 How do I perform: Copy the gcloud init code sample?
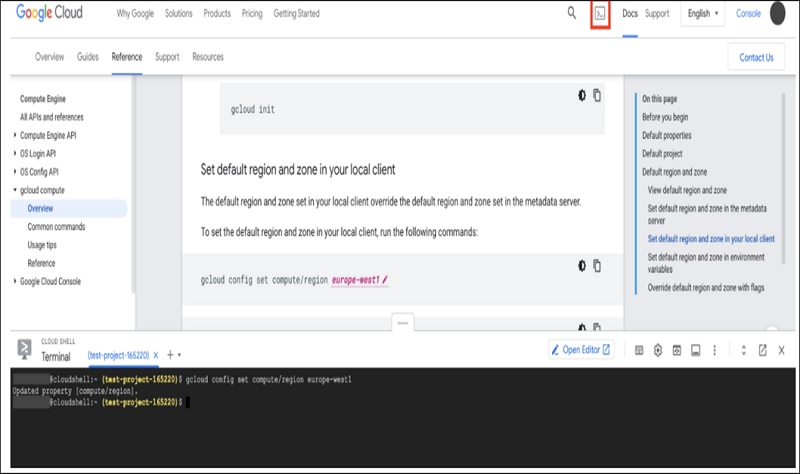pyautogui.click(x=597, y=95)
